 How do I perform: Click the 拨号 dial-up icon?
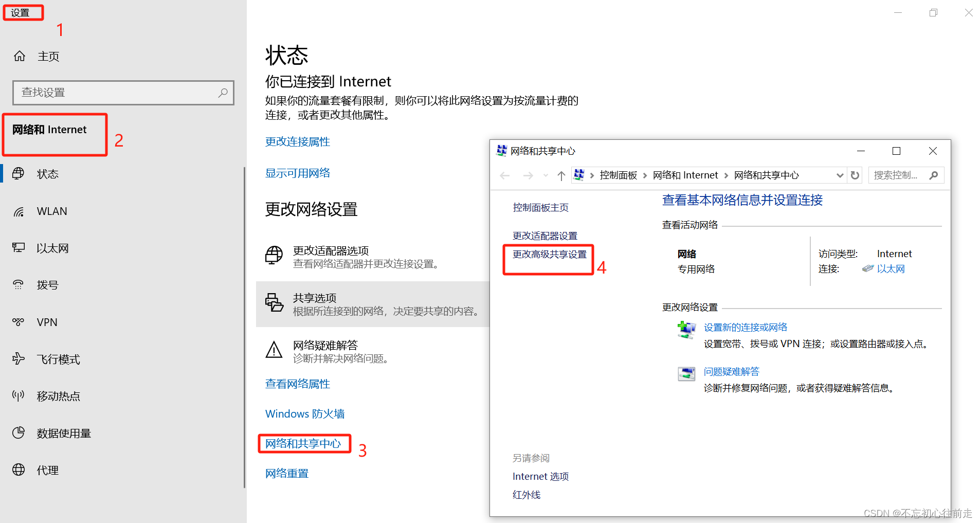19,285
